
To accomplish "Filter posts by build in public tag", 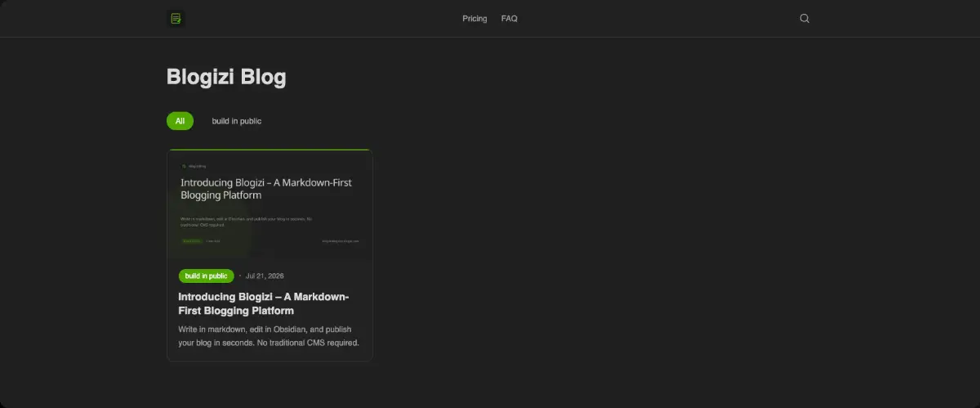I will coord(237,121).
